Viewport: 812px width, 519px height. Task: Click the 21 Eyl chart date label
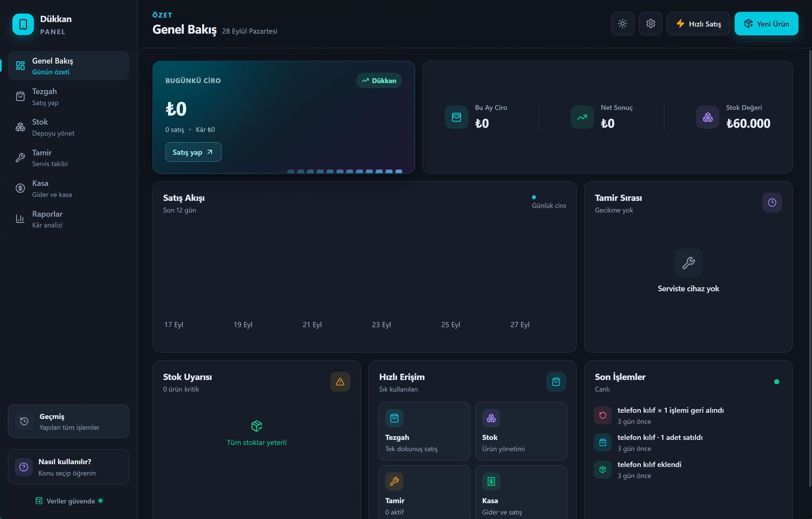click(312, 325)
